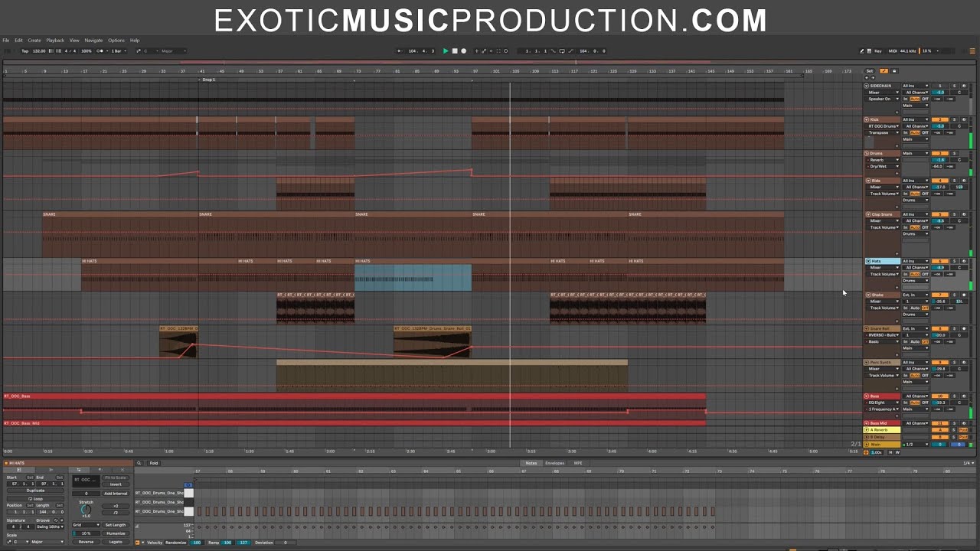Click the Tap tempo button

[24, 51]
